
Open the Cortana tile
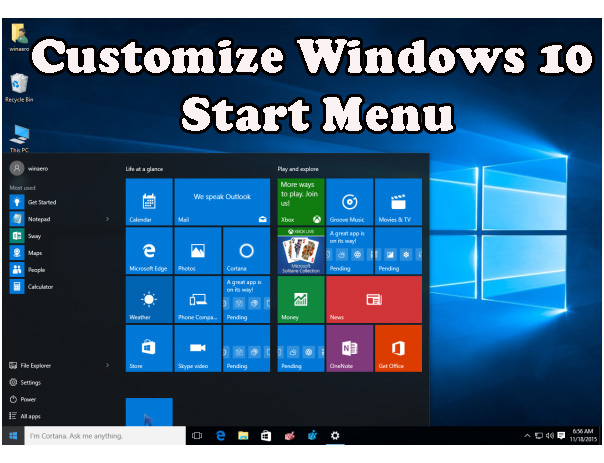pyautogui.click(x=247, y=251)
